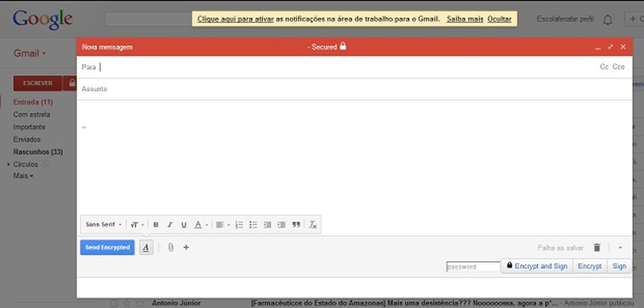Viewport: 644px width, 308px height.
Task: Insert a numbered list
Action: 239,225
